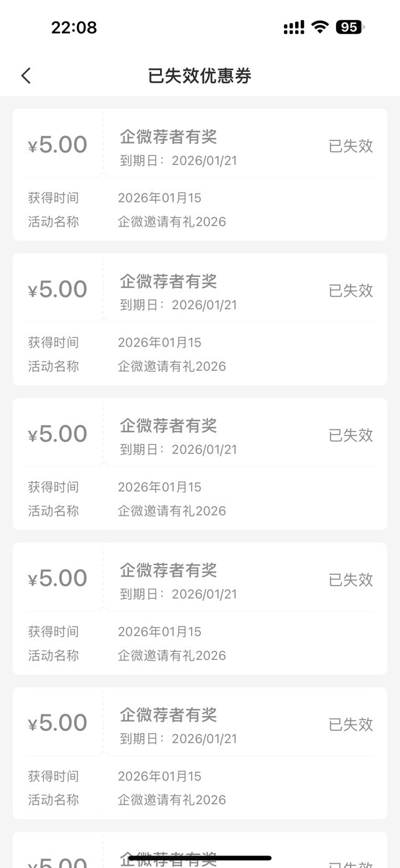Tap the 已失效 status on the fourth coupon
The width and height of the screenshot is (400, 868).
(x=350, y=580)
